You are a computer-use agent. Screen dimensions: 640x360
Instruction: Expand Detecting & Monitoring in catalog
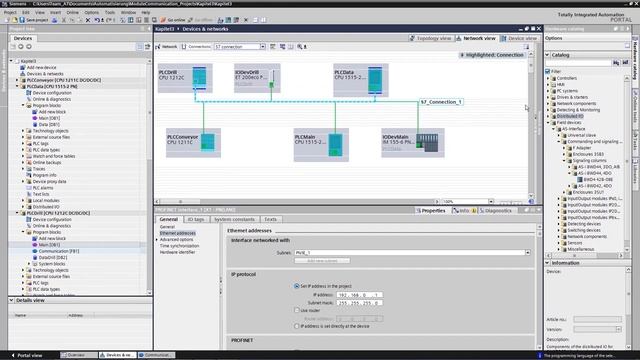click(x=548, y=110)
